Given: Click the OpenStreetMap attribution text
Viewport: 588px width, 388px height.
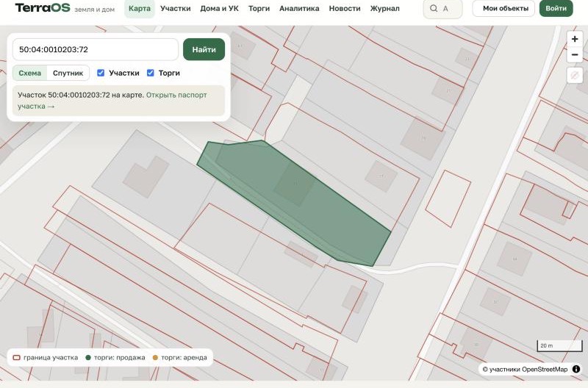Looking at the screenshot, I should click(525, 369).
